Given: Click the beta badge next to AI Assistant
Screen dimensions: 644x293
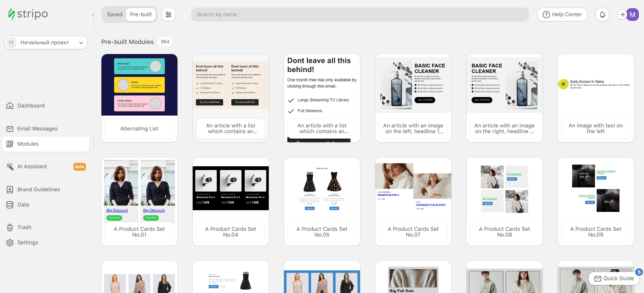Looking at the screenshot, I should pyautogui.click(x=79, y=167).
